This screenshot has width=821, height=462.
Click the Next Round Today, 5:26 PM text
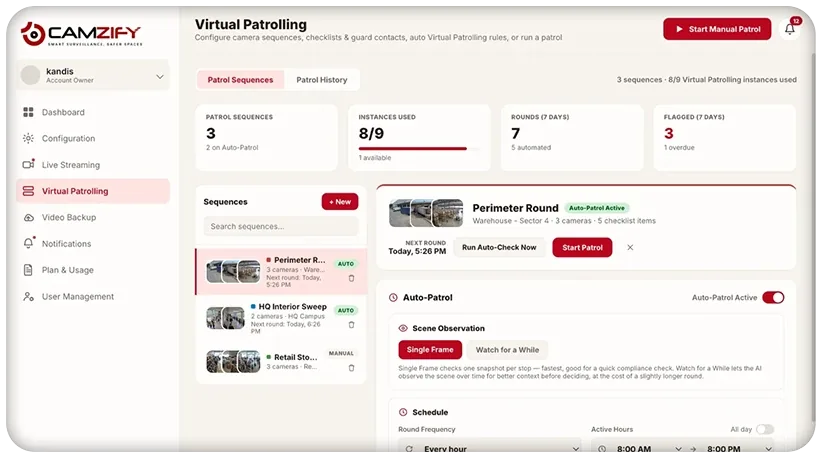[x=417, y=247]
